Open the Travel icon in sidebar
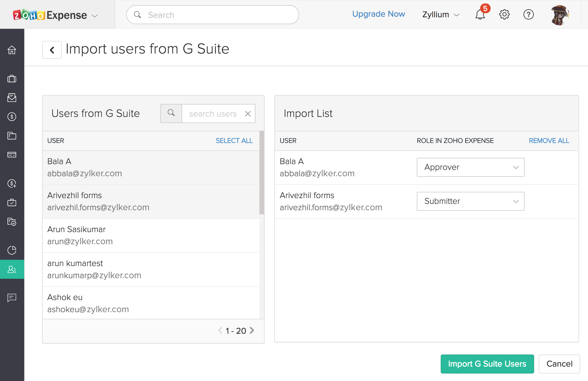This screenshot has height=381, width=588. click(x=12, y=78)
